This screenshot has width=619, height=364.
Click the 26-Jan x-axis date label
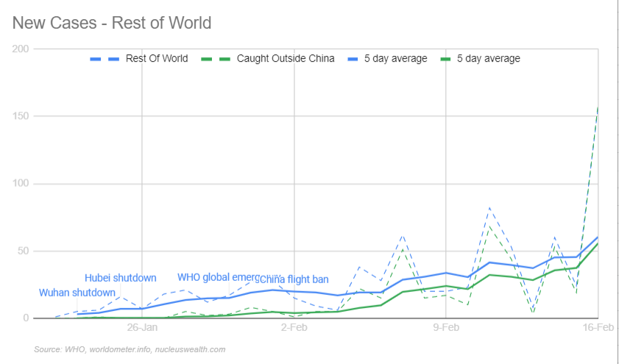142,328
